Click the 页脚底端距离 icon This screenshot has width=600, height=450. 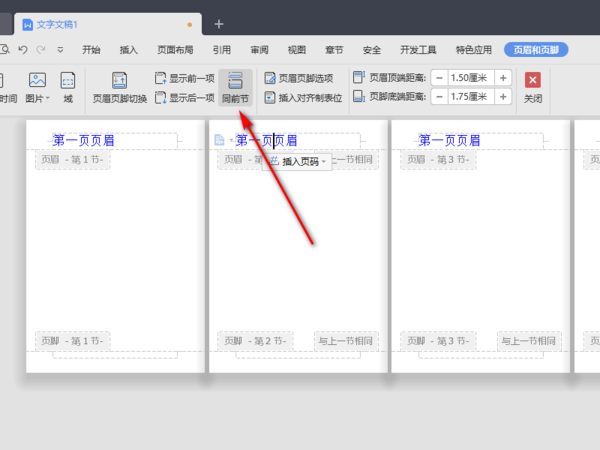(x=359, y=96)
